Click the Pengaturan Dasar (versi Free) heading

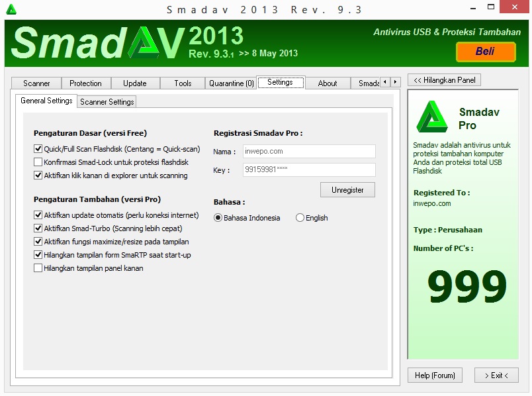[90, 133]
